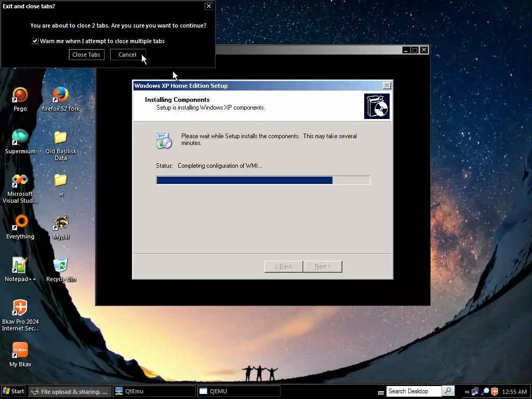Confirm with the Close Tabs button
This screenshot has width=532, height=399.
coord(87,55)
